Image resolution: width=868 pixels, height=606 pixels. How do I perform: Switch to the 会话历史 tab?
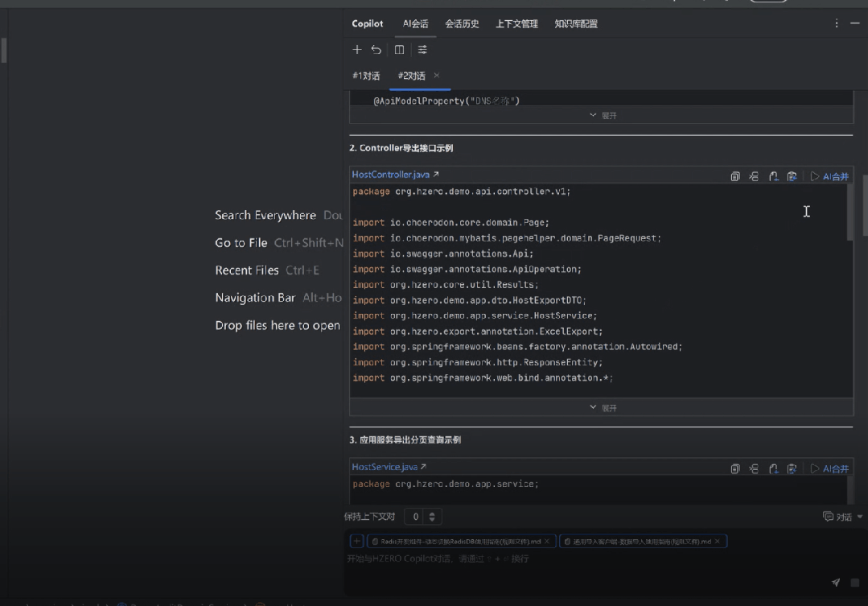click(462, 24)
